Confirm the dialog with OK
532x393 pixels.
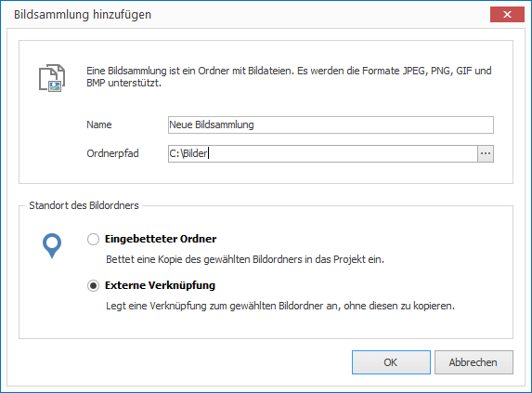coord(391,362)
